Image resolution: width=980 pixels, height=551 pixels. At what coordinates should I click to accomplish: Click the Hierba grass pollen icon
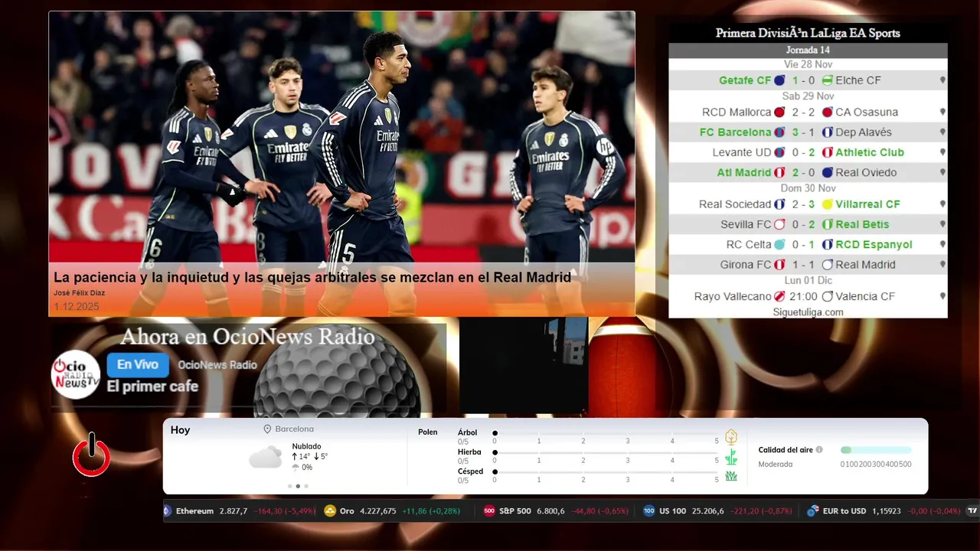(x=731, y=457)
